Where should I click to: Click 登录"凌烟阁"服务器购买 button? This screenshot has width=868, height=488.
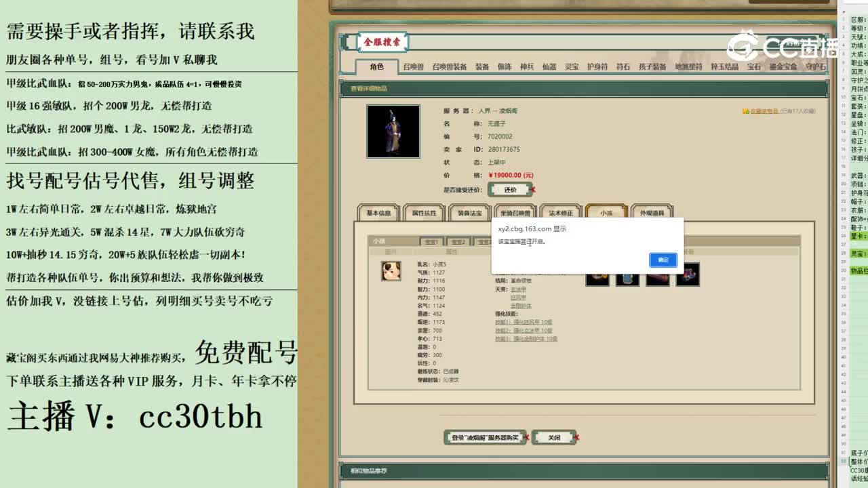tap(485, 438)
